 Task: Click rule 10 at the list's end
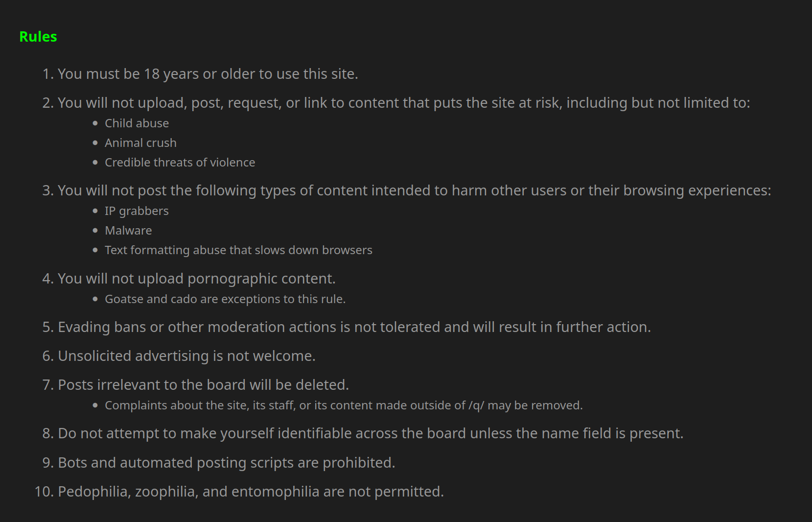tap(251, 492)
